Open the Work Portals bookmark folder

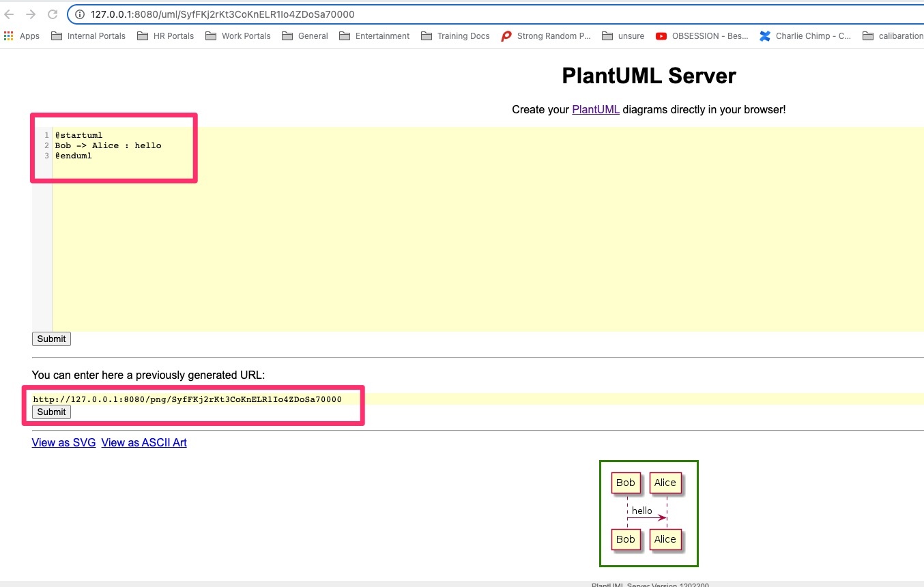pyautogui.click(x=237, y=36)
